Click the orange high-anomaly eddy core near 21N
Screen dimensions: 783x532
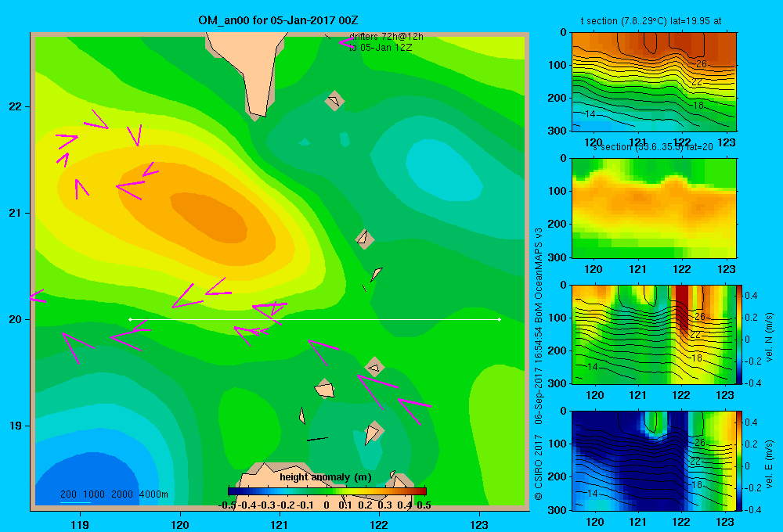click(x=210, y=217)
